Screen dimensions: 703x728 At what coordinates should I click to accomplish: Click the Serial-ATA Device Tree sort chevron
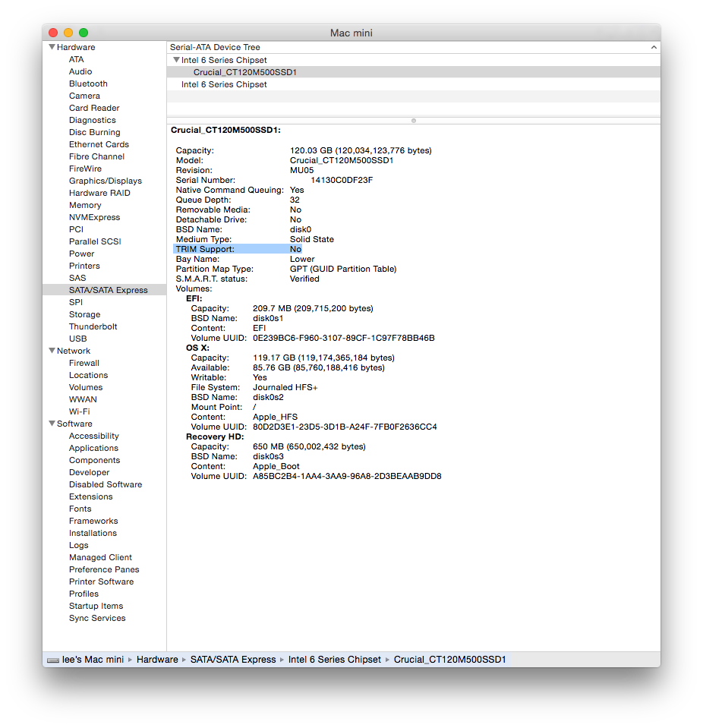click(654, 47)
